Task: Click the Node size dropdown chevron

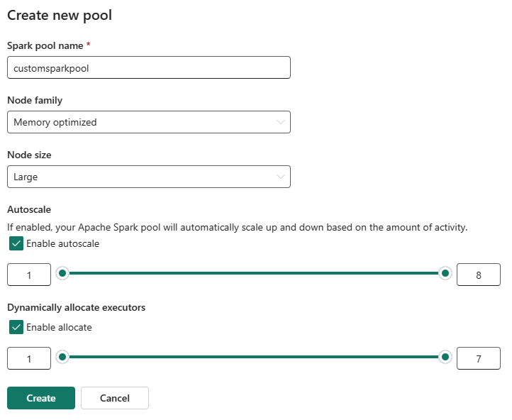Action: click(280, 177)
